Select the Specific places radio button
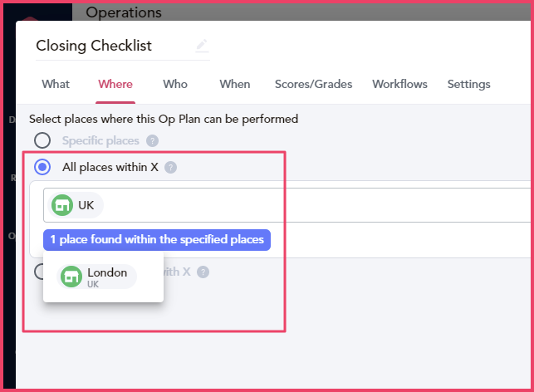 (x=42, y=140)
